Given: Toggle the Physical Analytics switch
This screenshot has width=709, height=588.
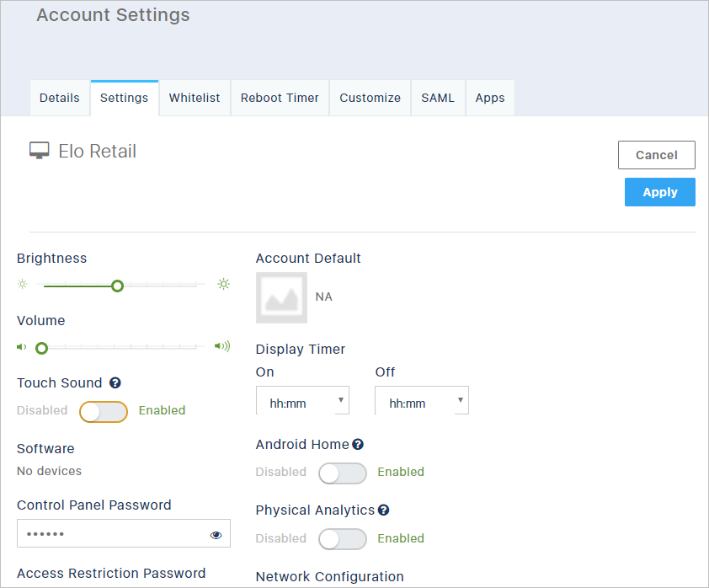Looking at the screenshot, I should click(x=343, y=539).
